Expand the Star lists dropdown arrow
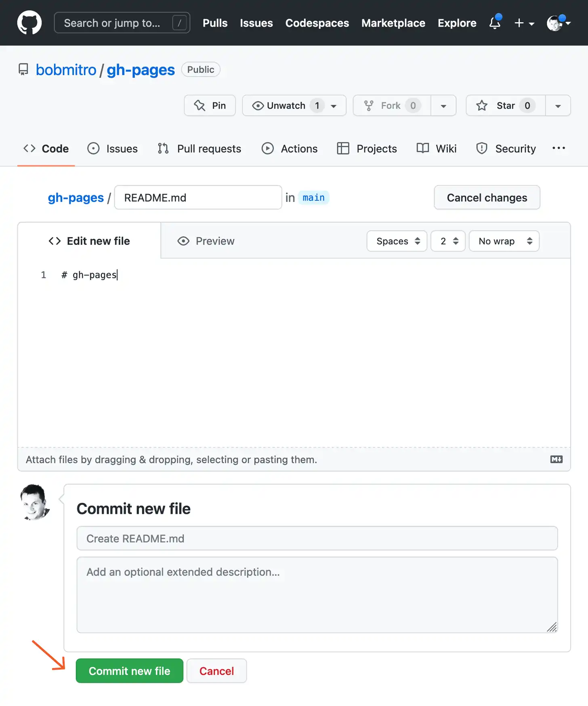 click(558, 105)
